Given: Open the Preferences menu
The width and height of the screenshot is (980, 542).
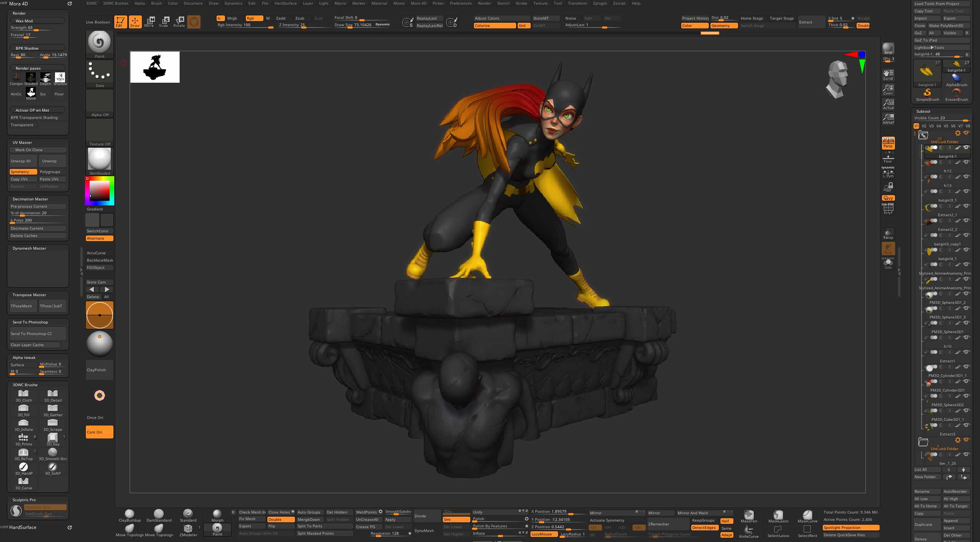Looking at the screenshot, I should (x=460, y=3).
